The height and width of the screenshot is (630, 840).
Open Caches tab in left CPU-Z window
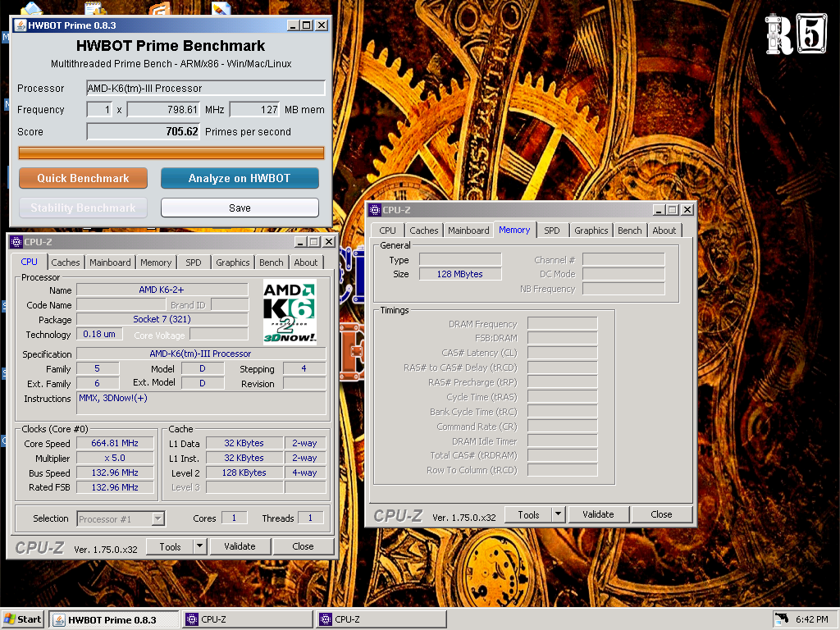tap(66, 262)
